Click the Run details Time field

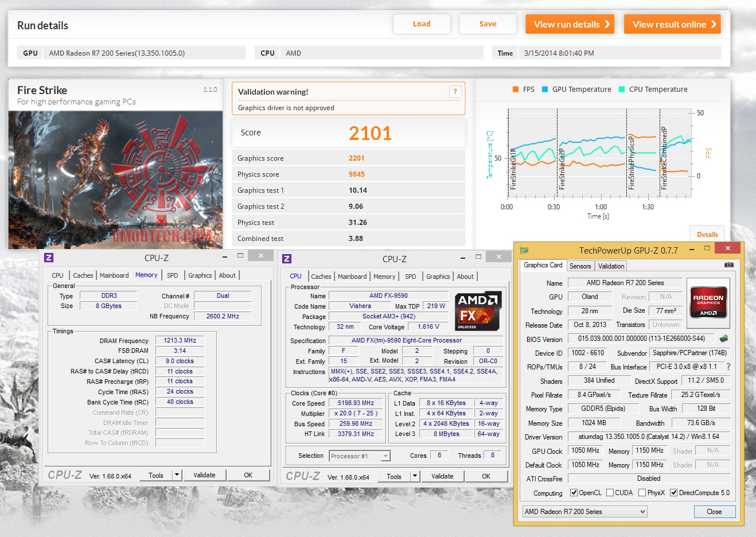coord(619,53)
